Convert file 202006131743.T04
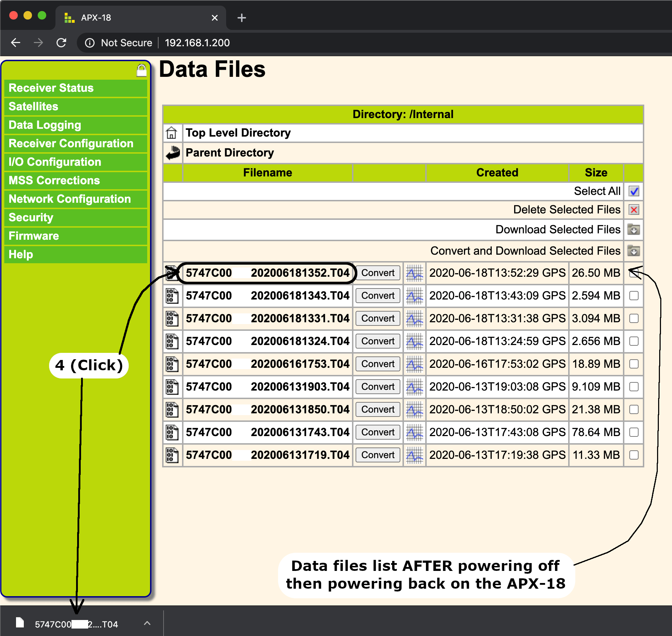The image size is (672, 636). click(378, 433)
